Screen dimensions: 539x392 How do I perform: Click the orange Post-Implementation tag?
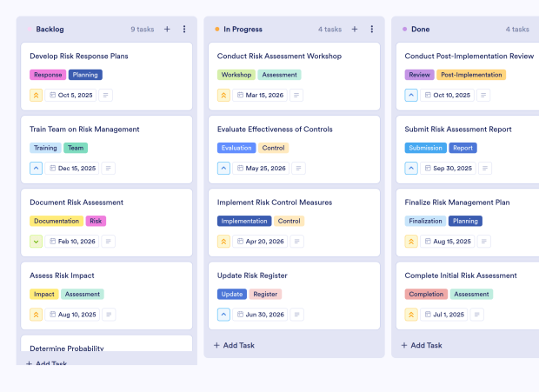click(471, 75)
